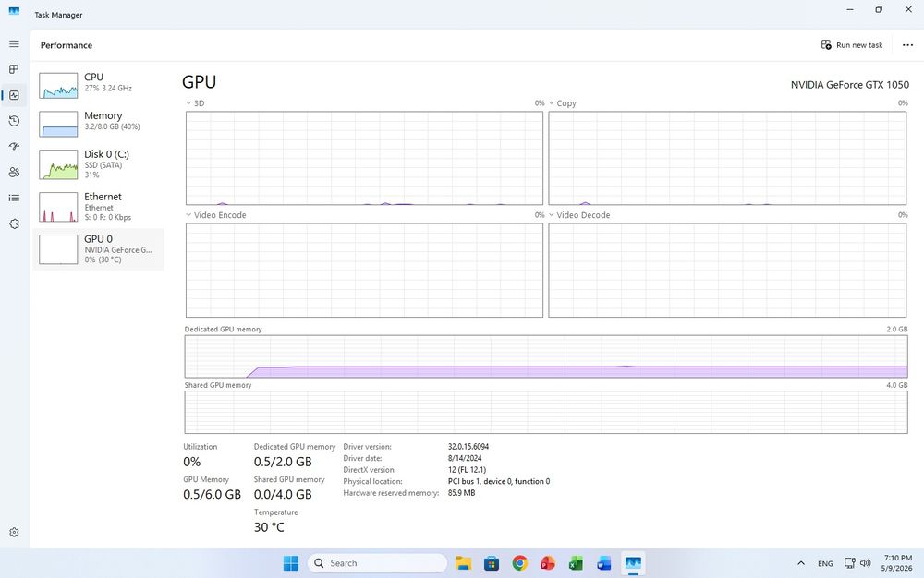Select the Disk 0 (C:) entry
The image size is (924, 578).
tap(99, 163)
